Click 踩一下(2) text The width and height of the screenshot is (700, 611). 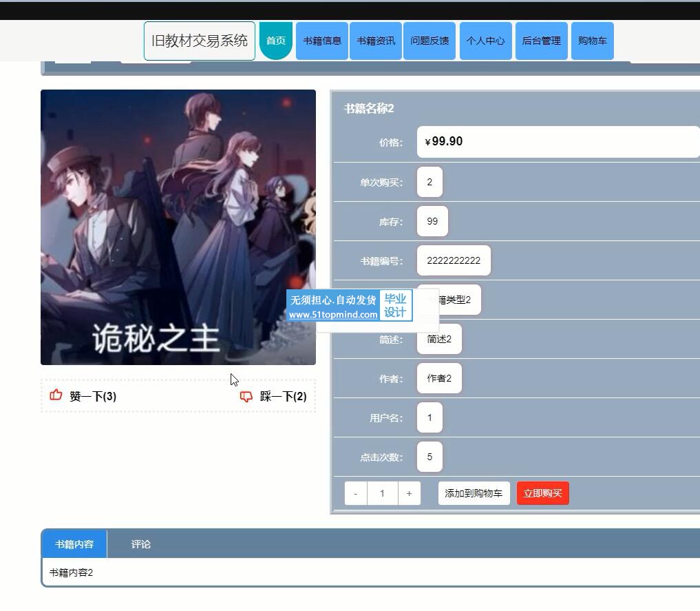[283, 396]
